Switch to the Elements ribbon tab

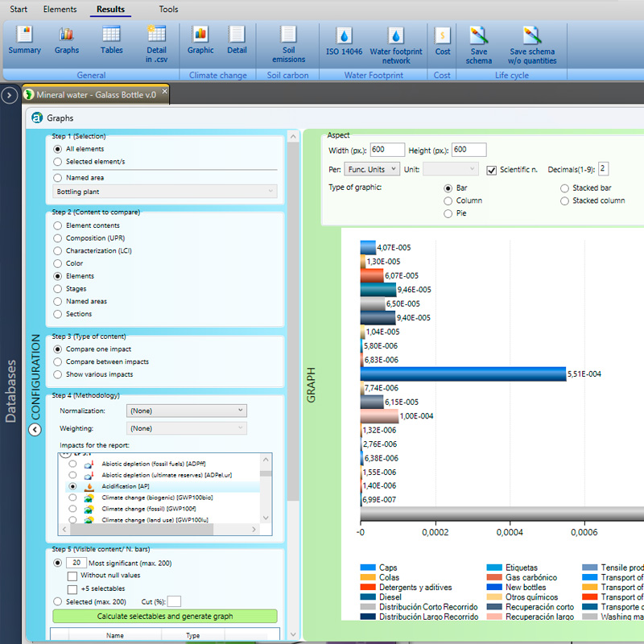click(x=60, y=10)
